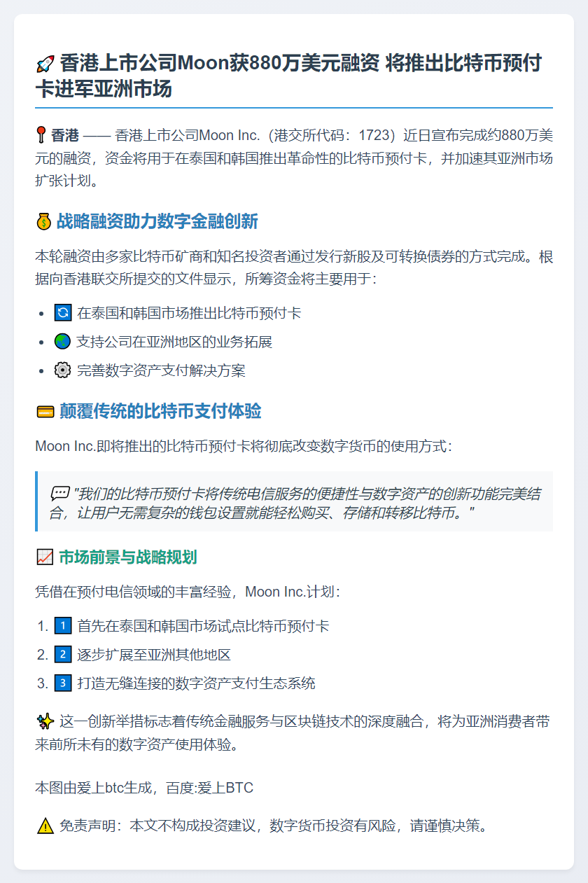Click the heading 颠覆传统的比特币支付体验

(160, 412)
